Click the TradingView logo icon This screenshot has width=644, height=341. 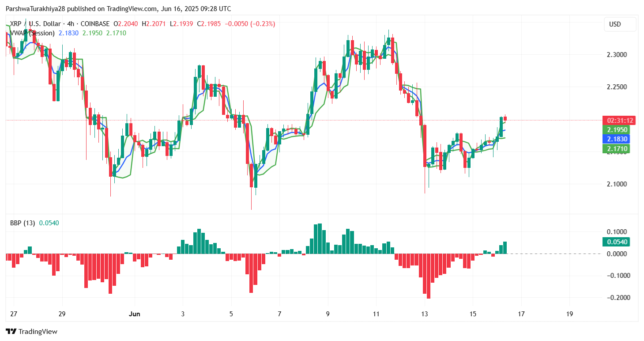(x=11, y=331)
